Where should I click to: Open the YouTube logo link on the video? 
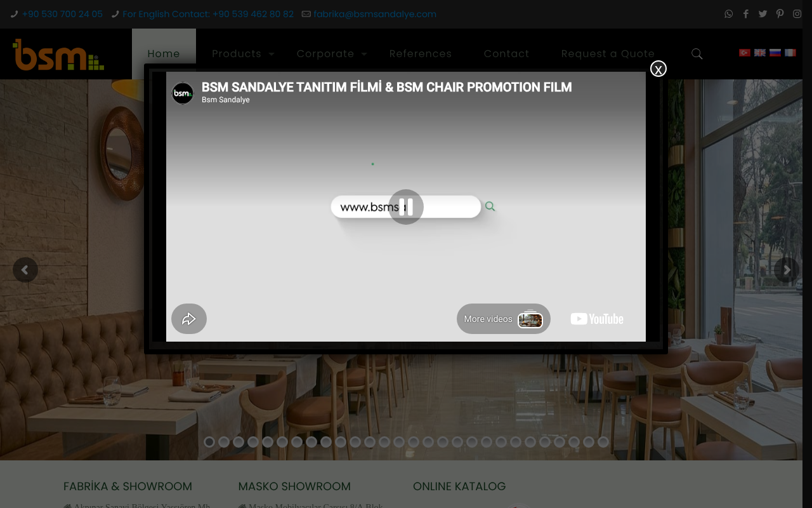coord(597,319)
